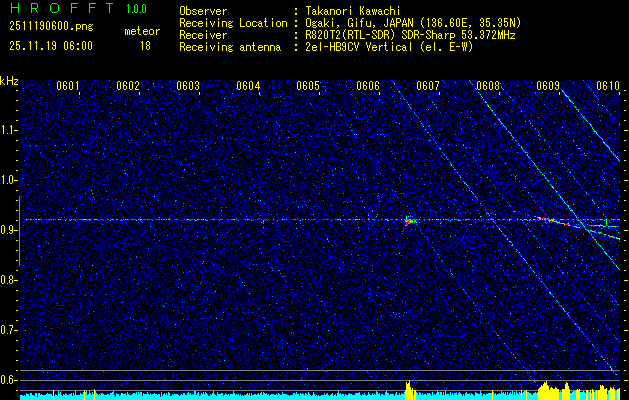Click the Receiving Location label
The width and height of the screenshot is (629, 400).
(233, 23)
